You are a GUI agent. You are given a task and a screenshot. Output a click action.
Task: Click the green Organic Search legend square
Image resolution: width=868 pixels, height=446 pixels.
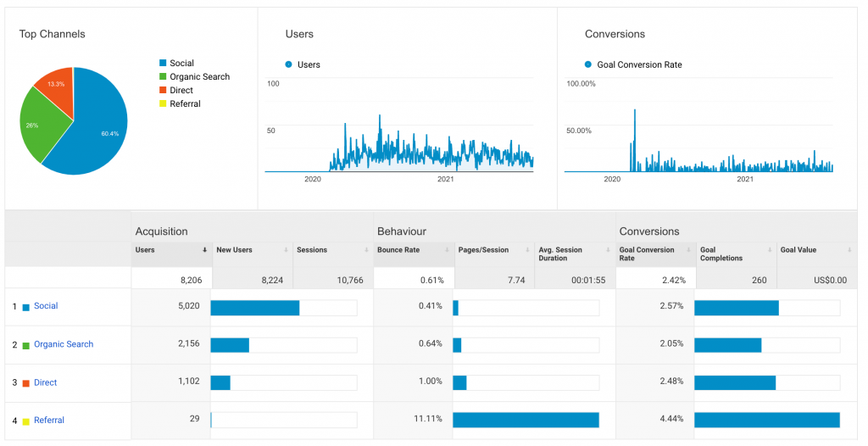[163, 77]
